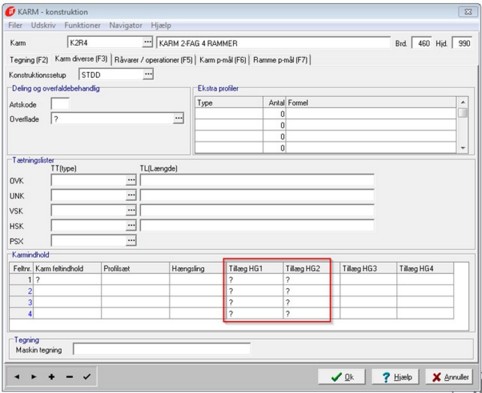
Task: Click the Hjd. height field
Action: (462, 43)
